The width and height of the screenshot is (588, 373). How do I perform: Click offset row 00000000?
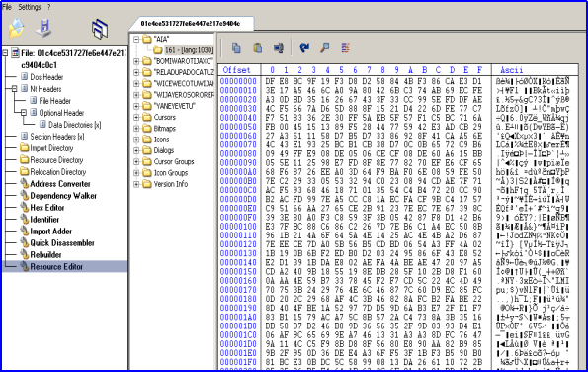[238, 81]
